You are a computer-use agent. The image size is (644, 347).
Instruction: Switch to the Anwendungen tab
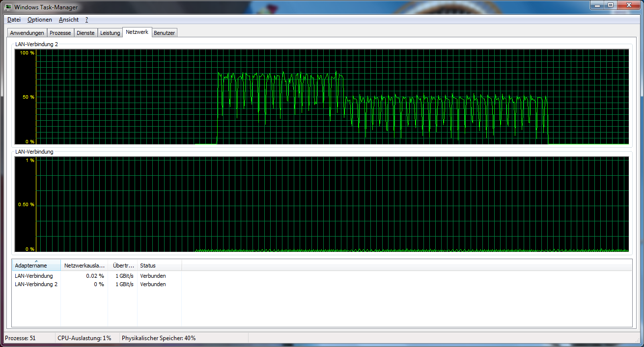(27, 33)
